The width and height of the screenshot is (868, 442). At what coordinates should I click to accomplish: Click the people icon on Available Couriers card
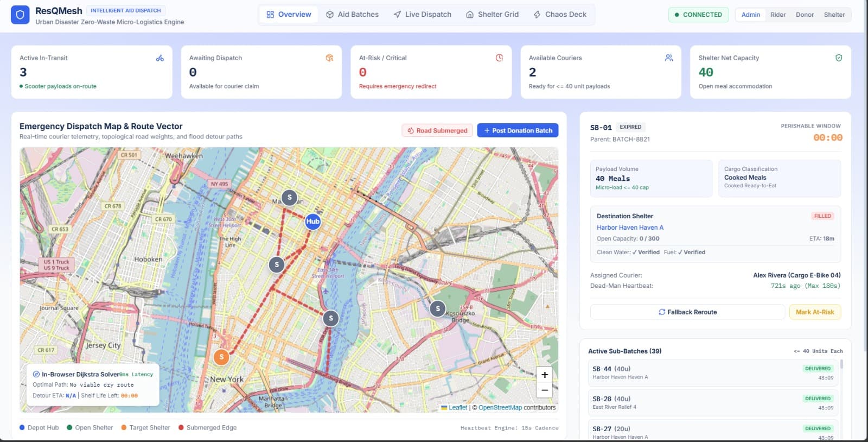[x=669, y=58]
